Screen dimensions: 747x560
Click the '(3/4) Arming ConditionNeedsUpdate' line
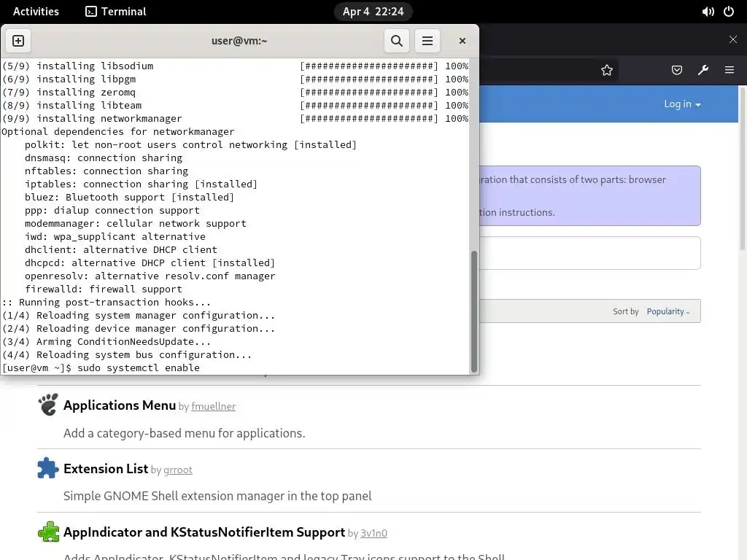107,341
